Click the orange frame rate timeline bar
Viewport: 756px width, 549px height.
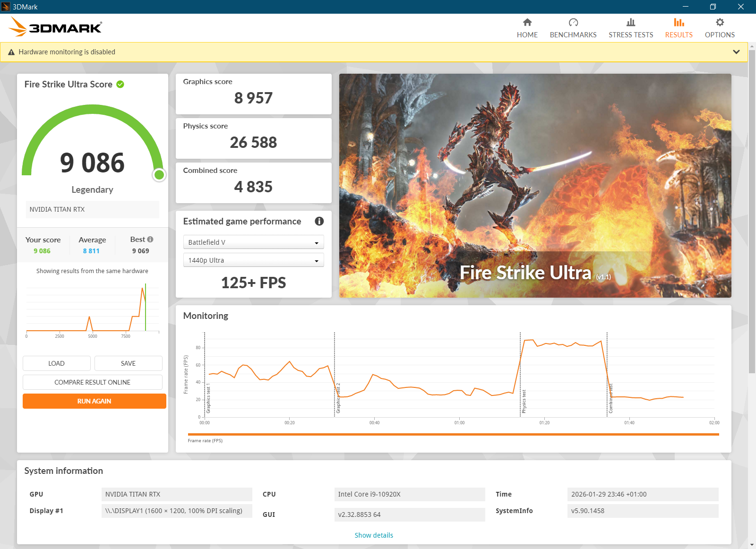(x=453, y=434)
